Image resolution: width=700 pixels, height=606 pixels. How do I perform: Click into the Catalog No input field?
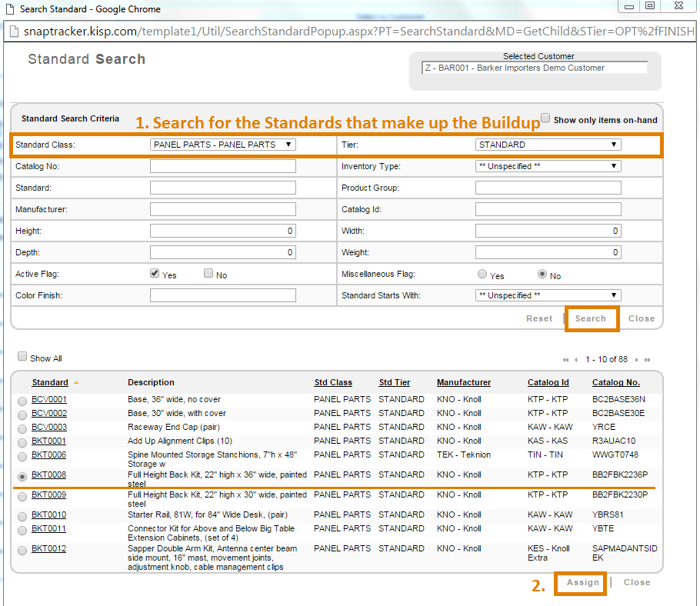pyautogui.click(x=222, y=166)
